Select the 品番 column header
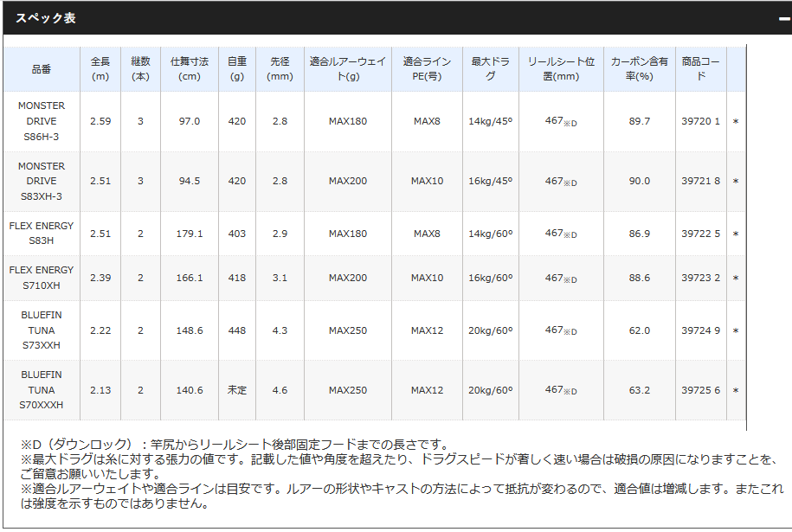792x532 pixels. (42, 69)
